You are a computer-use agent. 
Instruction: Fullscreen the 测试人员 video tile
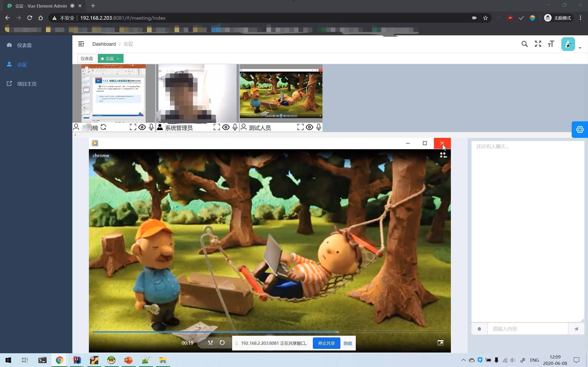click(300, 127)
